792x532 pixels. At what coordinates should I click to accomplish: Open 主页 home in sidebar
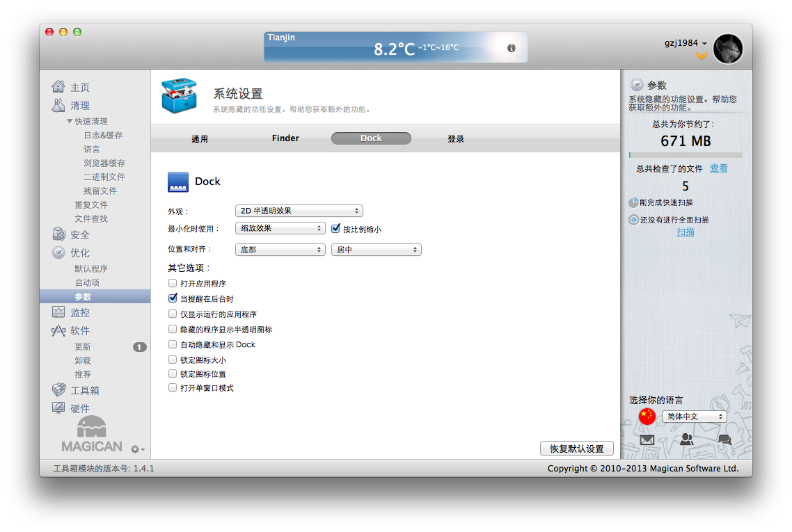click(x=79, y=88)
